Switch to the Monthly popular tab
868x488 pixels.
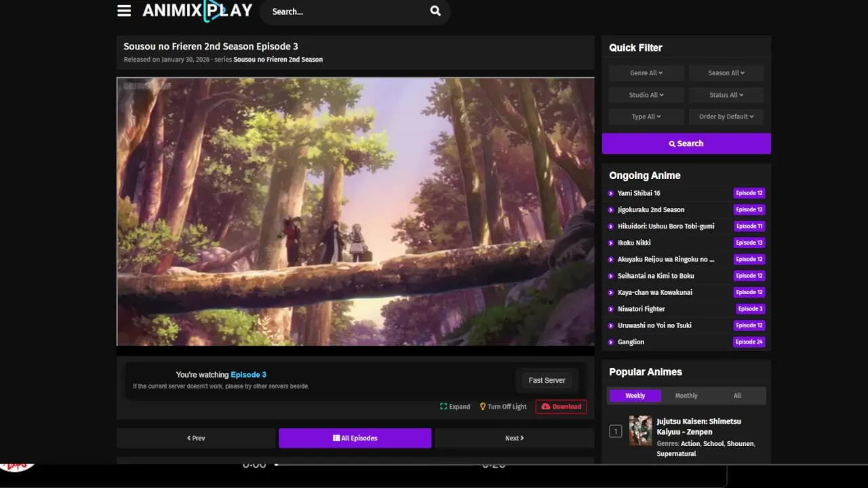(686, 396)
